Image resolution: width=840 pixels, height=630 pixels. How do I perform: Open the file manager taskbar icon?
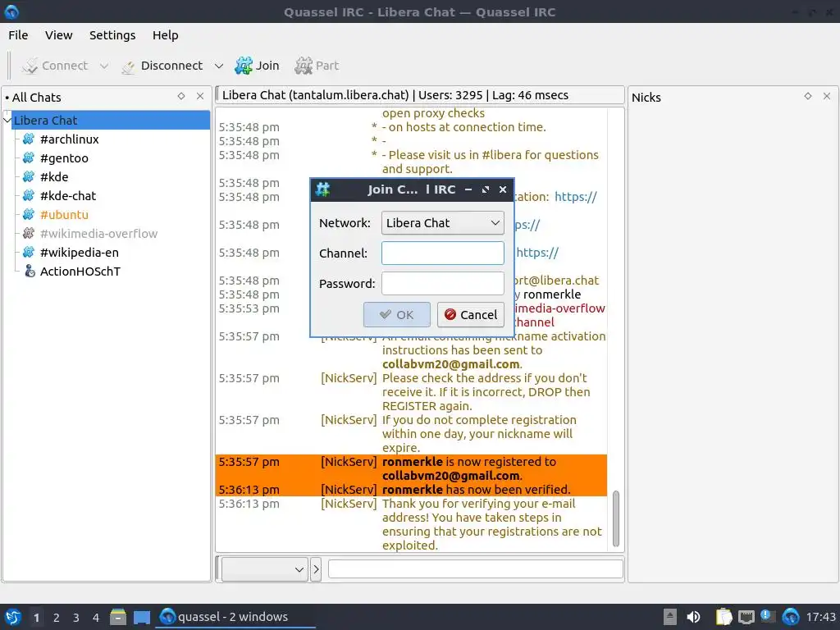[118, 617]
